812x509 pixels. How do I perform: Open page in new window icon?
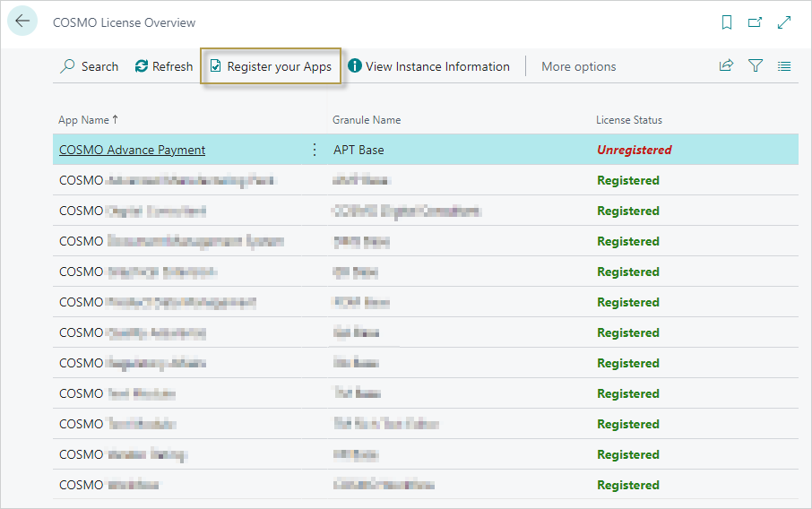click(755, 22)
